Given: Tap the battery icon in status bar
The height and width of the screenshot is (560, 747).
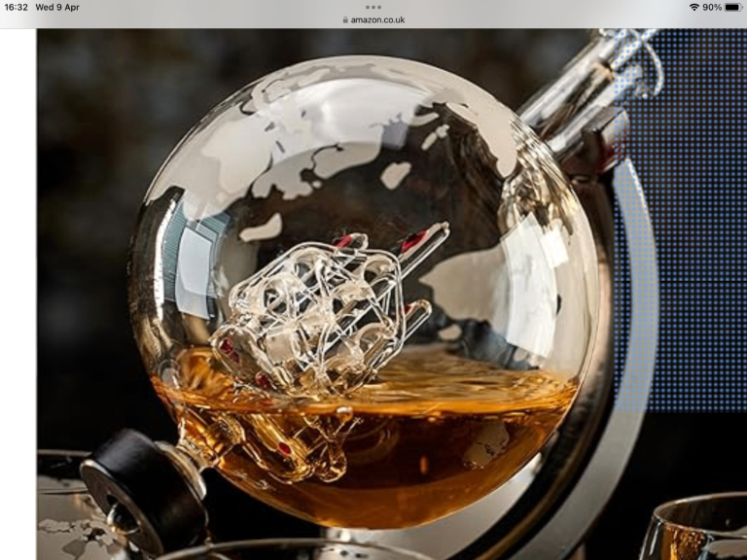Looking at the screenshot, I should pos(732,7).
